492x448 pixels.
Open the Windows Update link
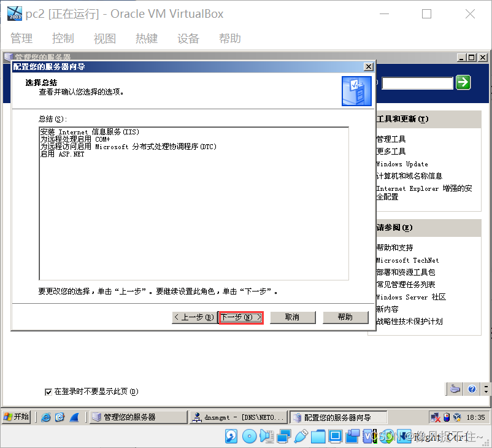click(x=402, y=164)
